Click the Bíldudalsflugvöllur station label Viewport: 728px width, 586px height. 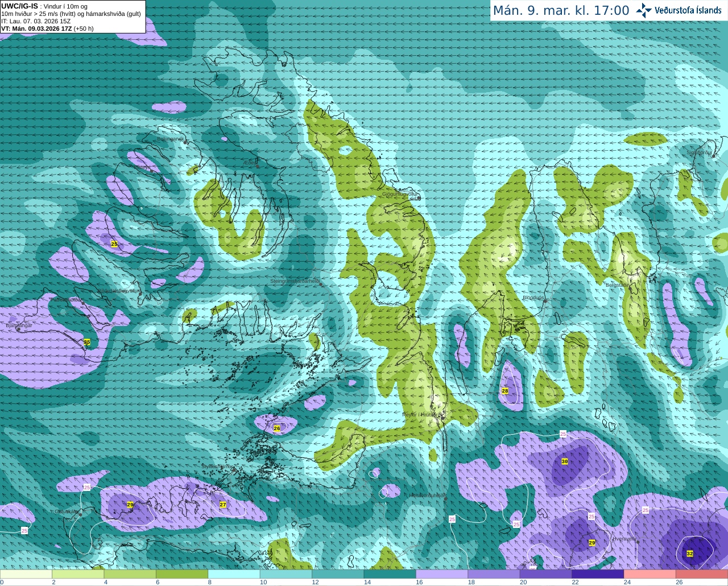click(x=118, y=290)
